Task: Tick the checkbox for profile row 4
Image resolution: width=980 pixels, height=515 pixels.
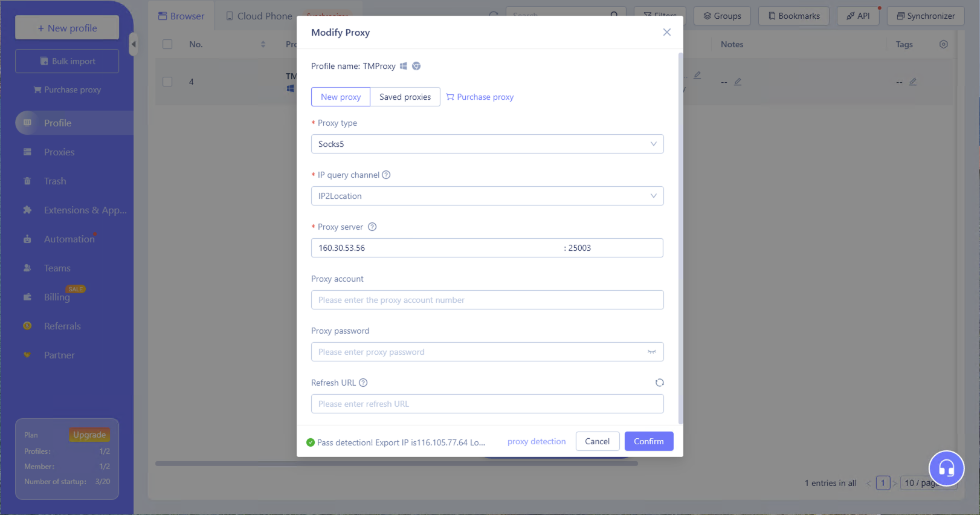Action: pos(167,82)
